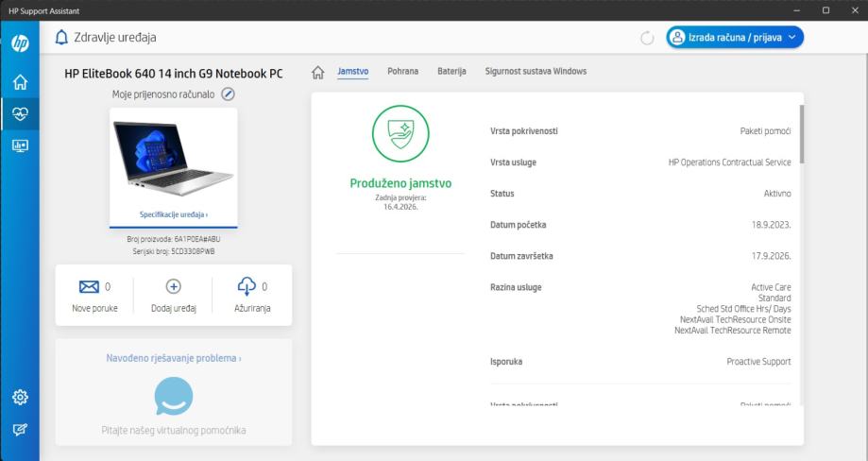The width and height of the screenshot is (868, 461).
Task: Open Specifikacije uređaja link
Action: (x=173, y=214)
